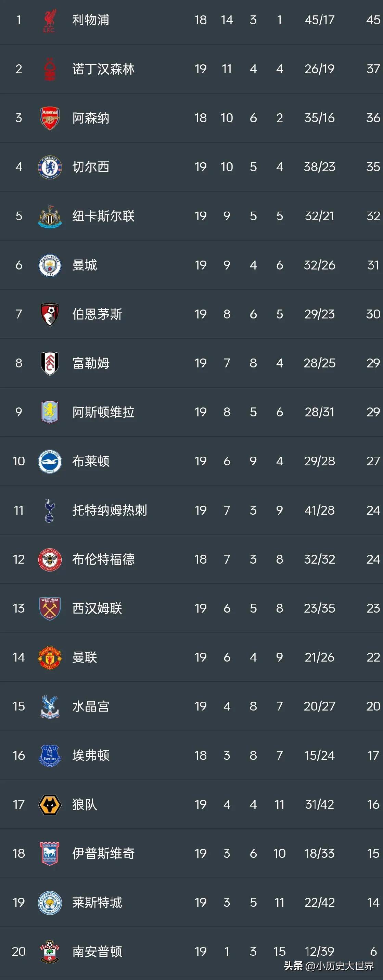
Task: Click the 头条 @小历史大世界 watermark
Action: pyautogui.click(x=329, y=966)
